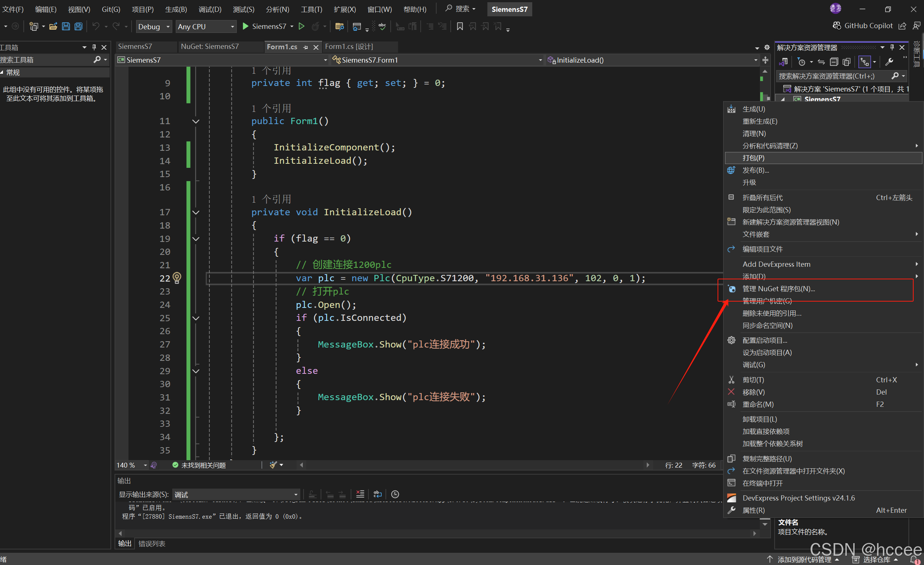This screenshot has height=565, width=924.
Task: Start without debugging via hollow green arrow
Action: pos(301,26)
